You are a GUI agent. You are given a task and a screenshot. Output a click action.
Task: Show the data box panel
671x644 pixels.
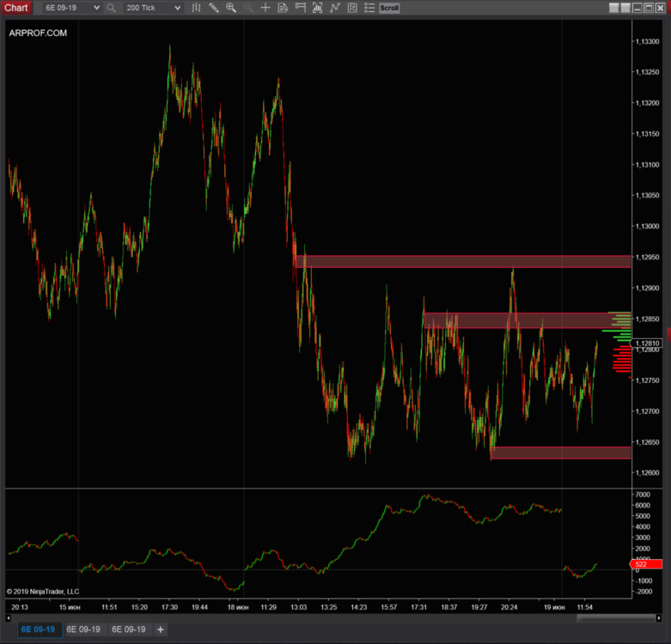click(x=283, y=8)
